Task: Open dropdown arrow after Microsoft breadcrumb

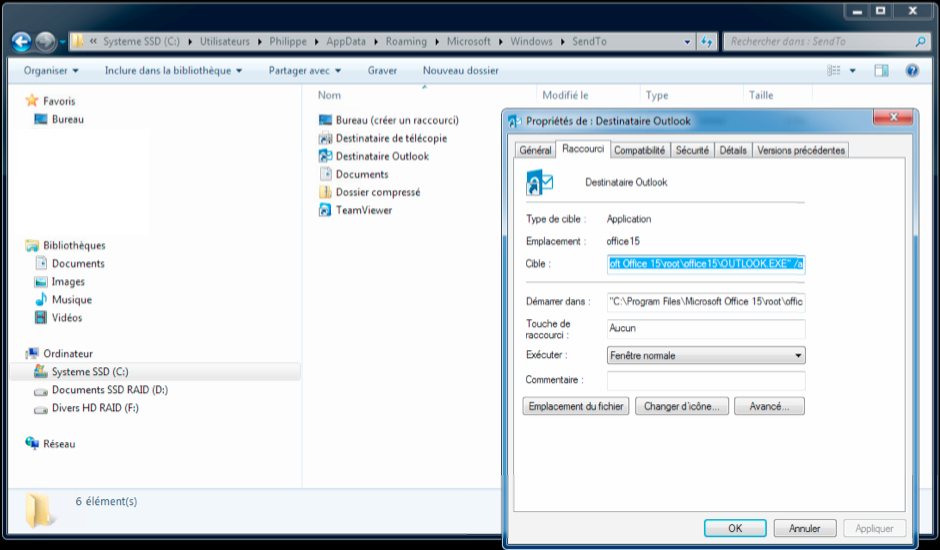Action: [500, 41]
